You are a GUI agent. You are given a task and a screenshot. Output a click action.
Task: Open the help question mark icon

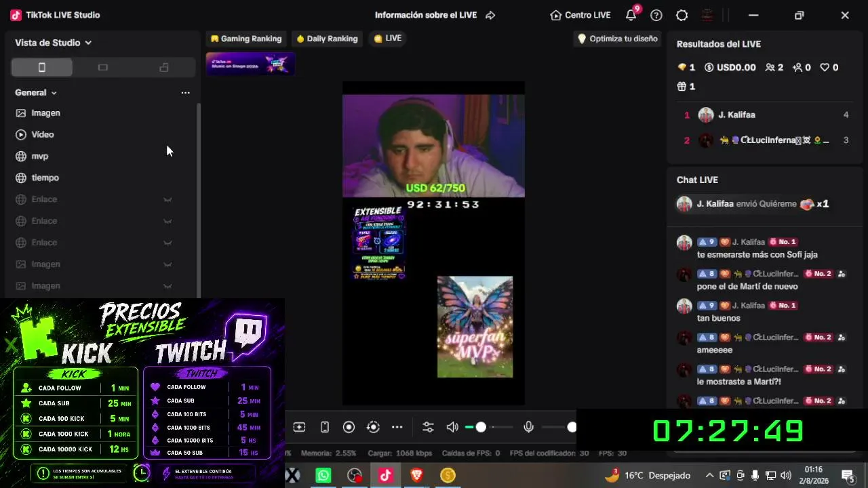pos(656,15)
